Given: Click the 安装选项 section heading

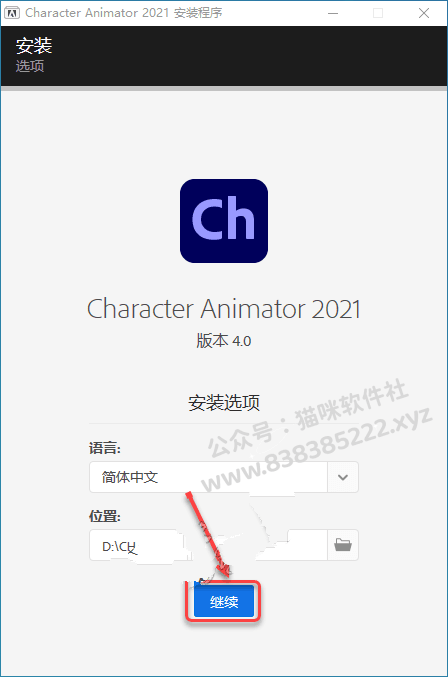Looking at the screenshot, I should (x=224, y=402).
